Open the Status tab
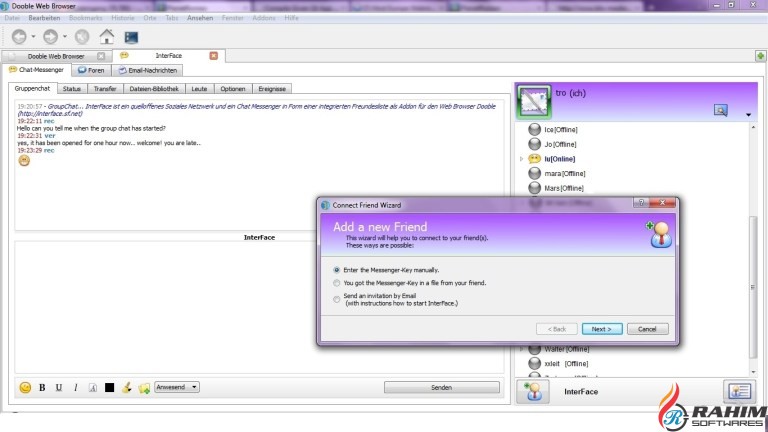Viewport: 768px width, 432px height. pyautogui.click(x=72, y=89)
